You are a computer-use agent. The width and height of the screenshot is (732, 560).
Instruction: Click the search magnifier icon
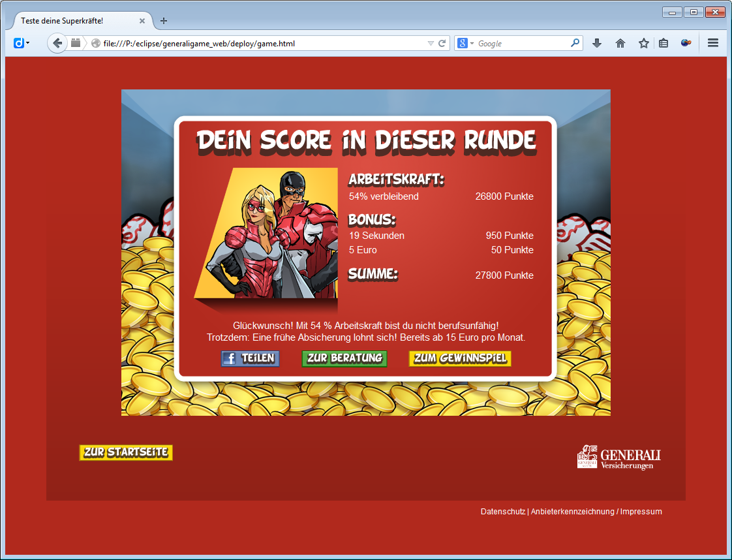click(574, 42)
